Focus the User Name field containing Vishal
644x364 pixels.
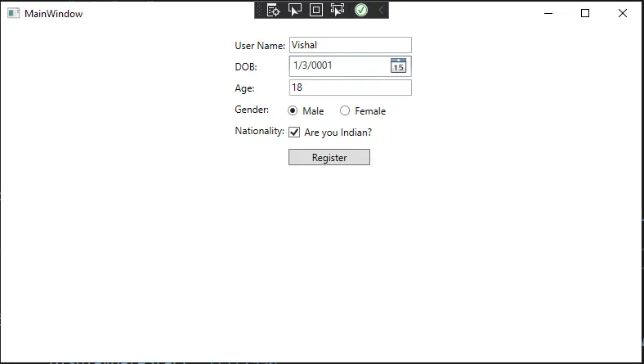click(351, 45)
